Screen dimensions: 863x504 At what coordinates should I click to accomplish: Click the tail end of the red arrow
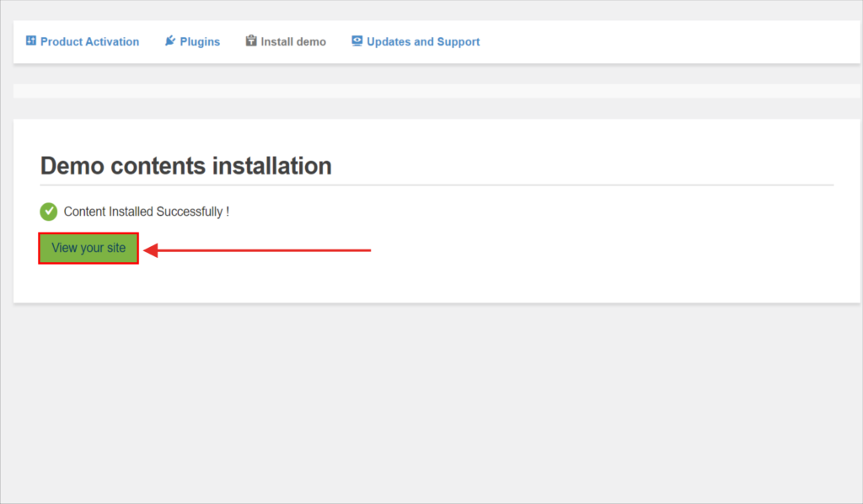tap(367, 249)
